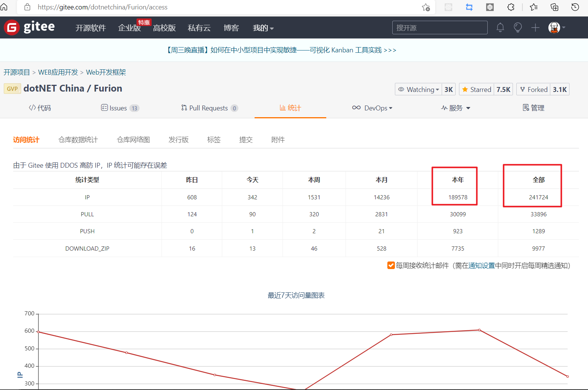Go to WEB应用开发 breadcrumb
Screen dimensions: 588x390
tap(58, 72)
